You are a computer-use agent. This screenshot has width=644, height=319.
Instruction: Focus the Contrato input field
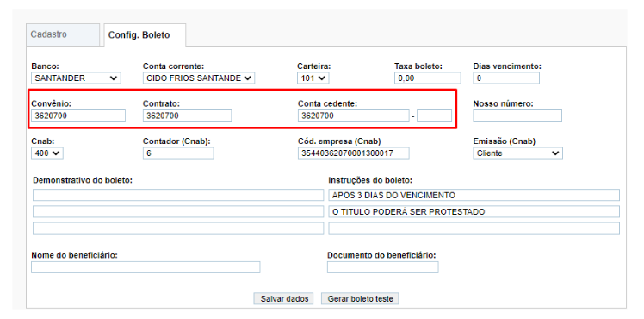point(188,116)
